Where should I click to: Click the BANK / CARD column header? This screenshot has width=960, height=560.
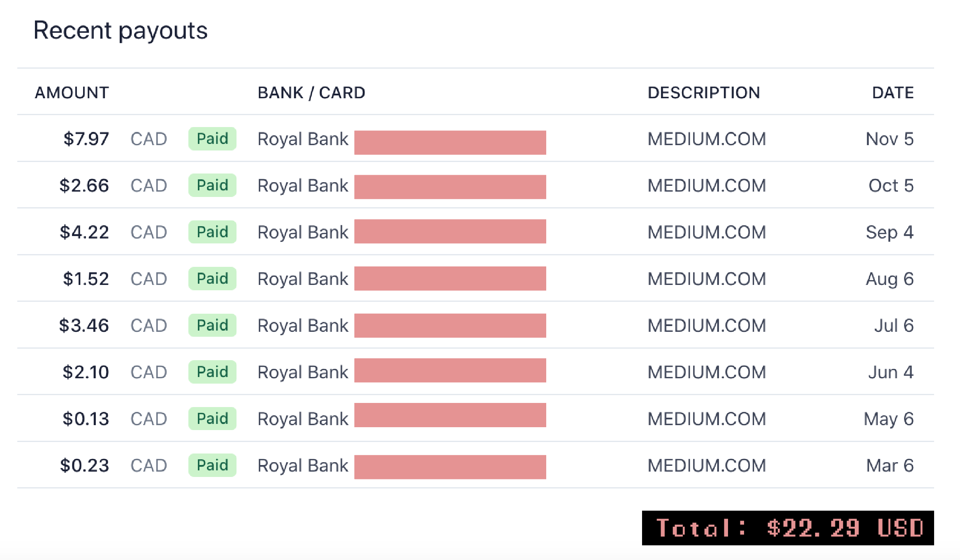[x=311, y=93]
